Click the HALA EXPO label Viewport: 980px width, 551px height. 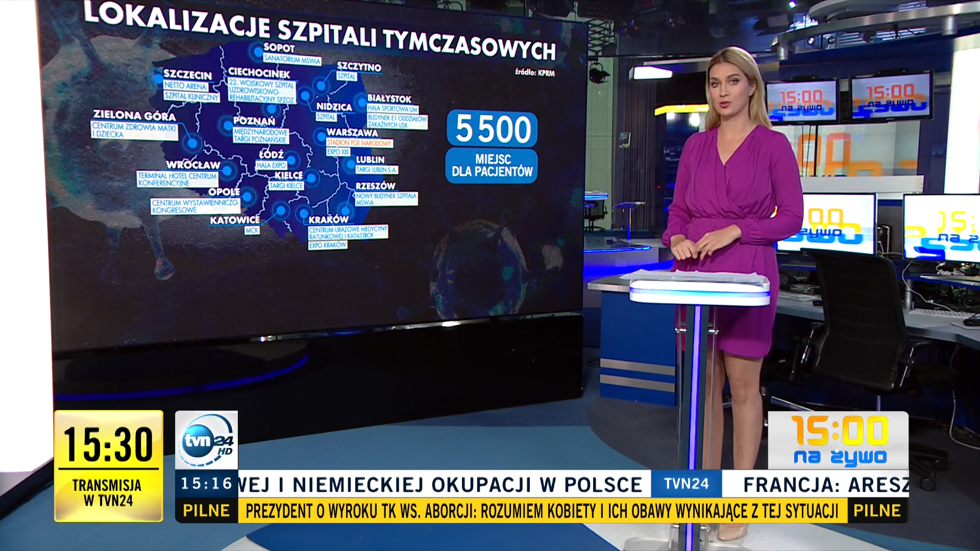(x=272, y=165)
